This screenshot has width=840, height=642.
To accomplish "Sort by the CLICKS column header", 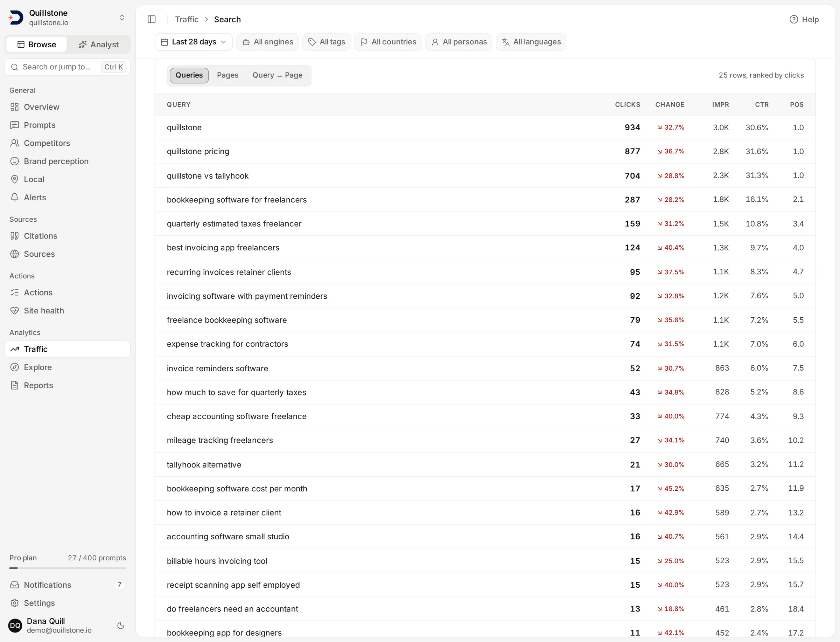I will [x=627, y=105].
